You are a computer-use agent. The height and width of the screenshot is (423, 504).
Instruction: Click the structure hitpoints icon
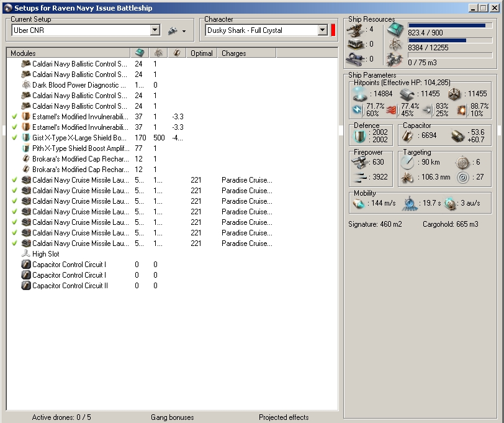[454, 94]
